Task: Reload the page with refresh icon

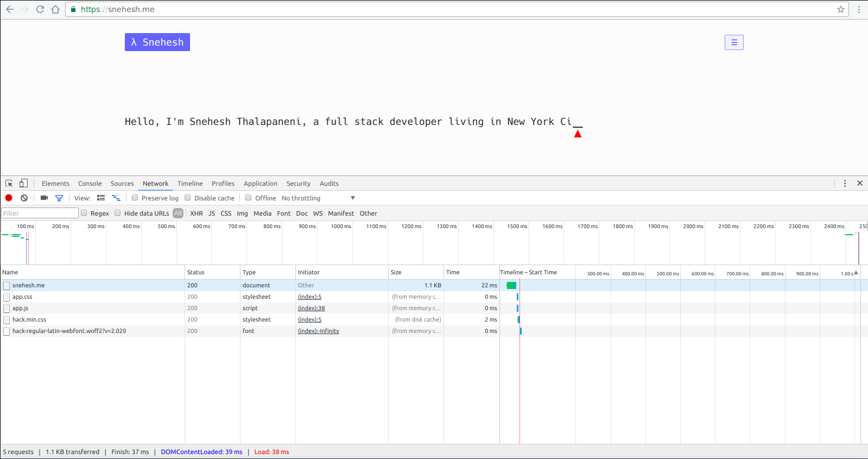Action: 40,9
